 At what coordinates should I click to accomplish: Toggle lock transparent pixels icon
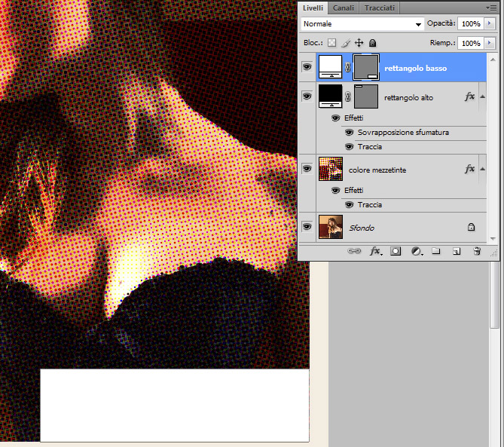pyautogui.click(x=331, y=43)
